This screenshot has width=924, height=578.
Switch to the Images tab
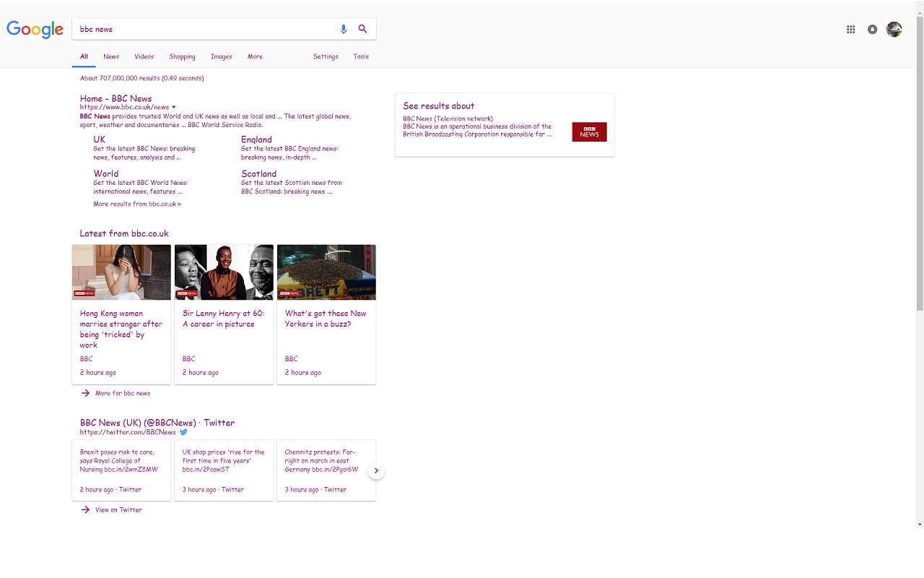(x=221, y=56)
